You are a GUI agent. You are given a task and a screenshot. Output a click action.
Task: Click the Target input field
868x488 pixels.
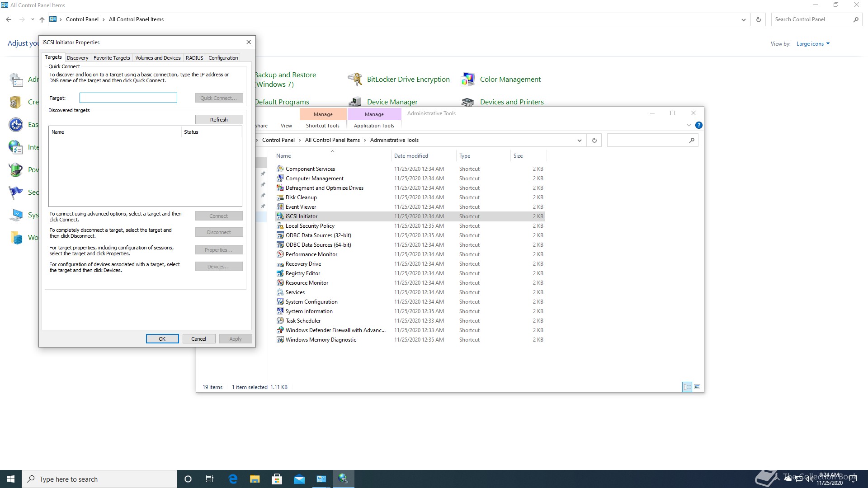[128, 98]
